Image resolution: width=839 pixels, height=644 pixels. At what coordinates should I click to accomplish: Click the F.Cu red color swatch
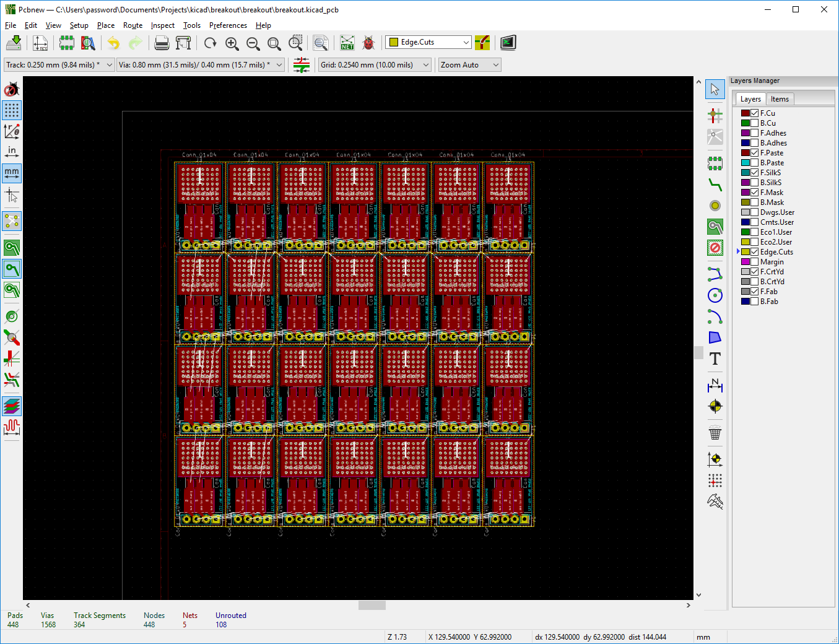(746, 113)
